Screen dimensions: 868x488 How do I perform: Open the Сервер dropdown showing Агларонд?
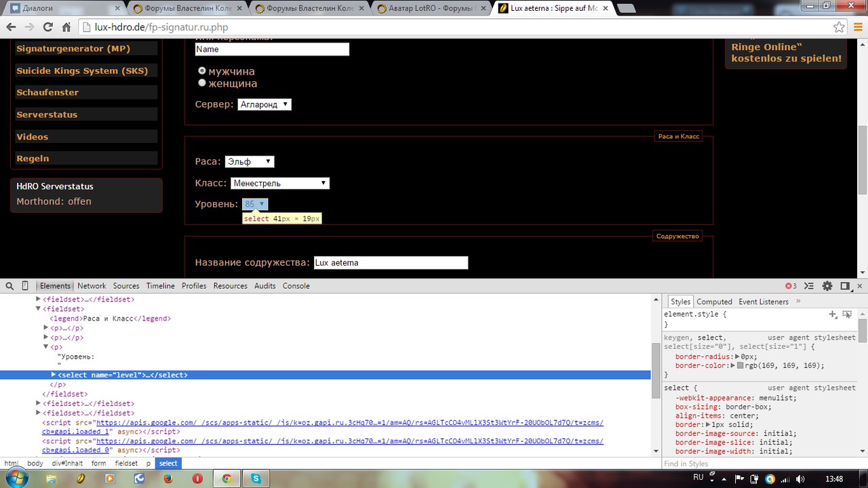point(264,104)
